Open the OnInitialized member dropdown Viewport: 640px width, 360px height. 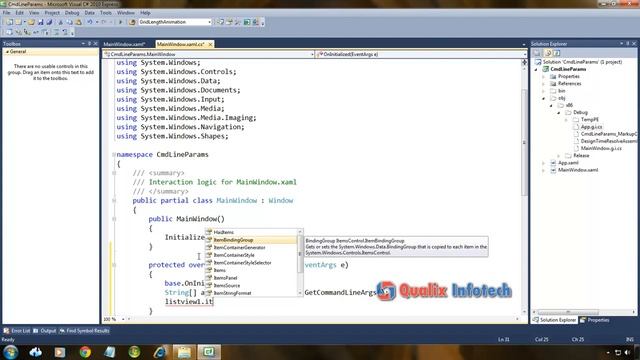click(x=421, y=54)
